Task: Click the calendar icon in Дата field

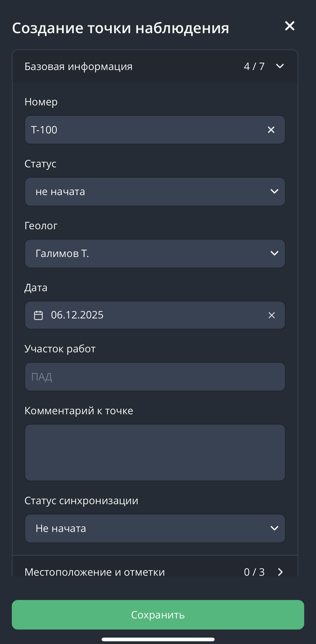Action: point(38,315)
